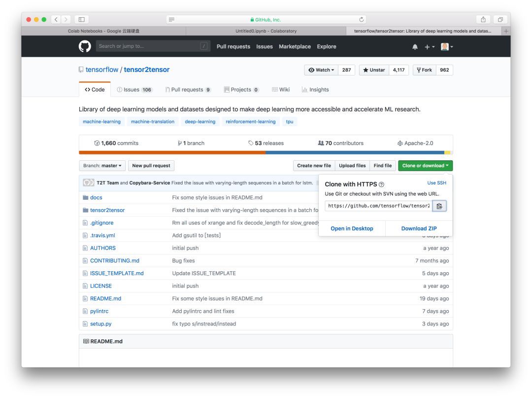Switch clone method with Use SSH
This screenshot has width=532, height=398.
(436, 183)
